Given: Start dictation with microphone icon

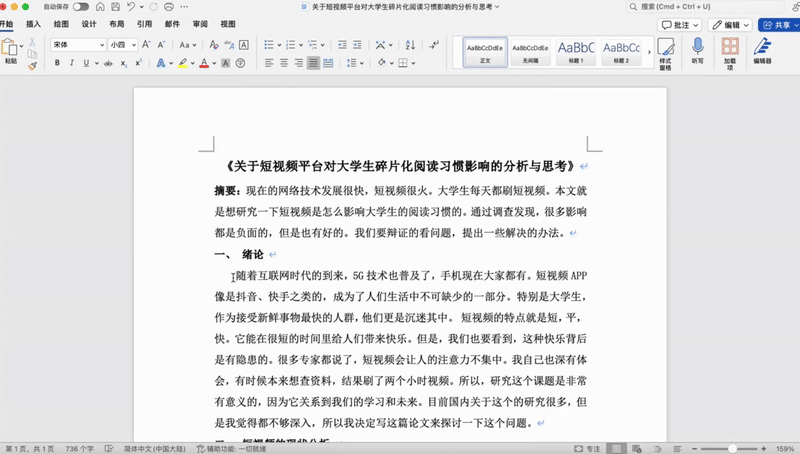Looking at the screenshot, I should (x=697, y=50).
